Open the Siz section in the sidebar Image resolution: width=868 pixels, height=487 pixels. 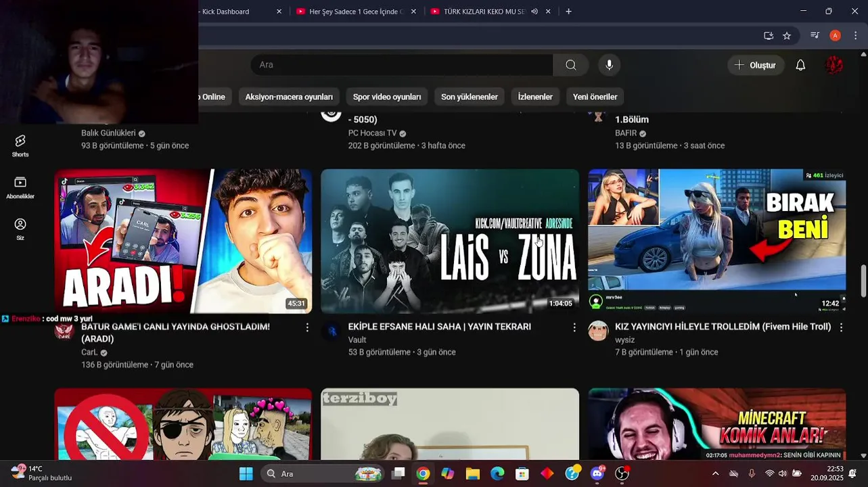(x=20, y=229)
